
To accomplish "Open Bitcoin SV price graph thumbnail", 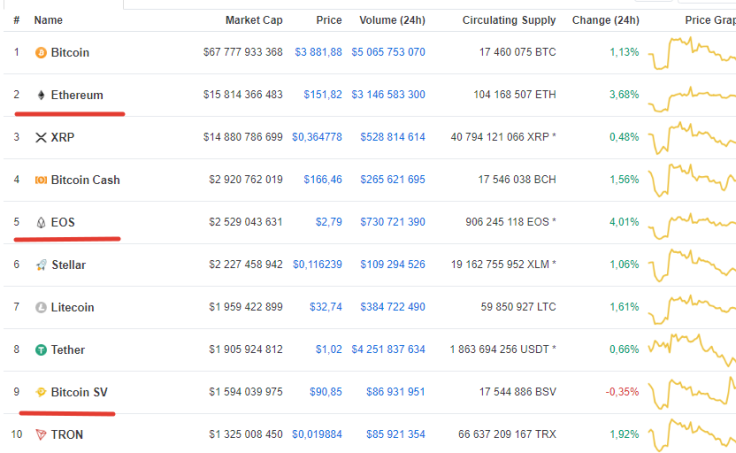I will 692,392.
